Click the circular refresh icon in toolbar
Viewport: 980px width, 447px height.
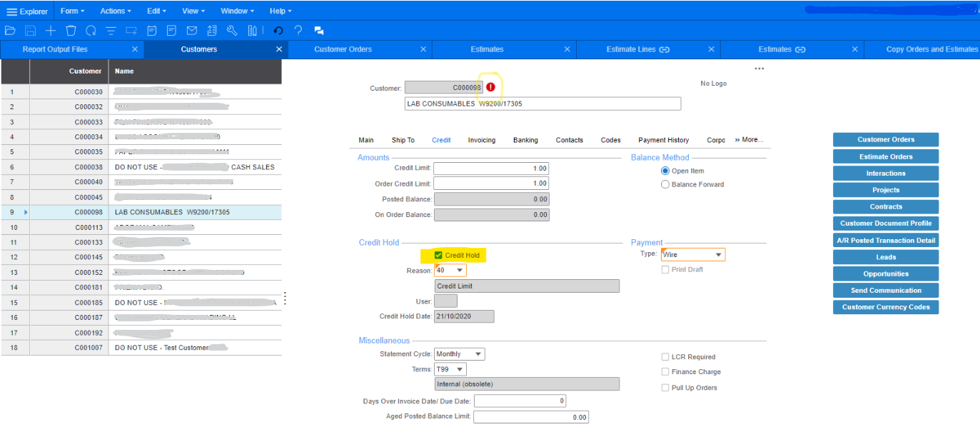(91, 31)
